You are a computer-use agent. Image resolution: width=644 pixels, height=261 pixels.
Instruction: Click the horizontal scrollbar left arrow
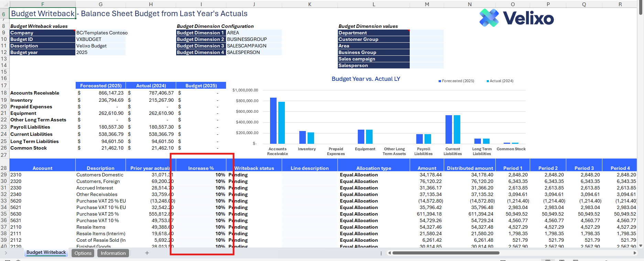[x=389, y=253]
